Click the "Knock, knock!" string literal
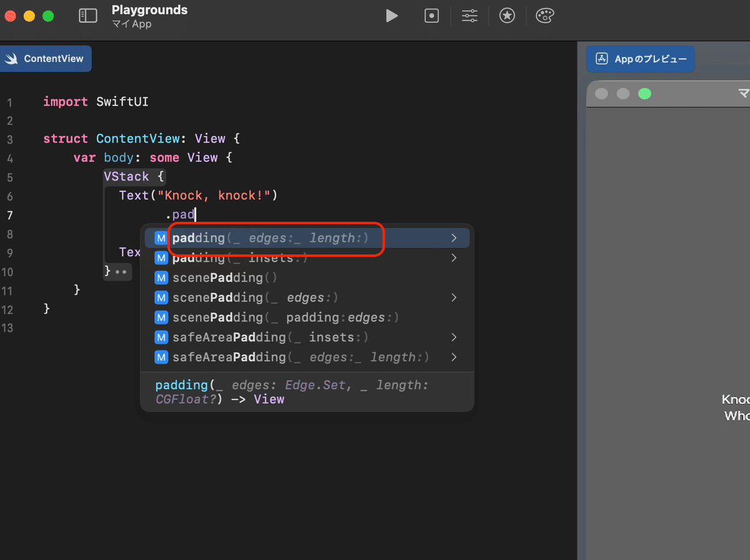Screen dimensions: 750x560 coord(213,196)
